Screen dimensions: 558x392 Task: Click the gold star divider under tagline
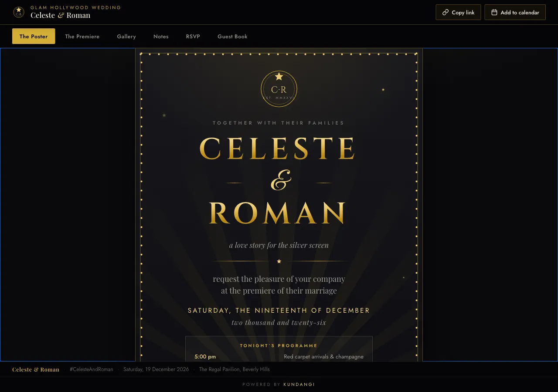tap(279, 261)
